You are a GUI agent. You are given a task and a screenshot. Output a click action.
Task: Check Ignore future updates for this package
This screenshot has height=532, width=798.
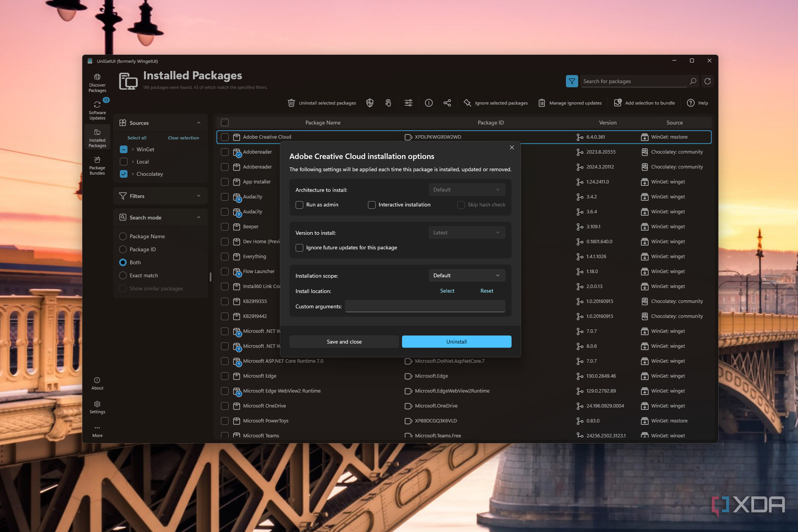[299, 248]
